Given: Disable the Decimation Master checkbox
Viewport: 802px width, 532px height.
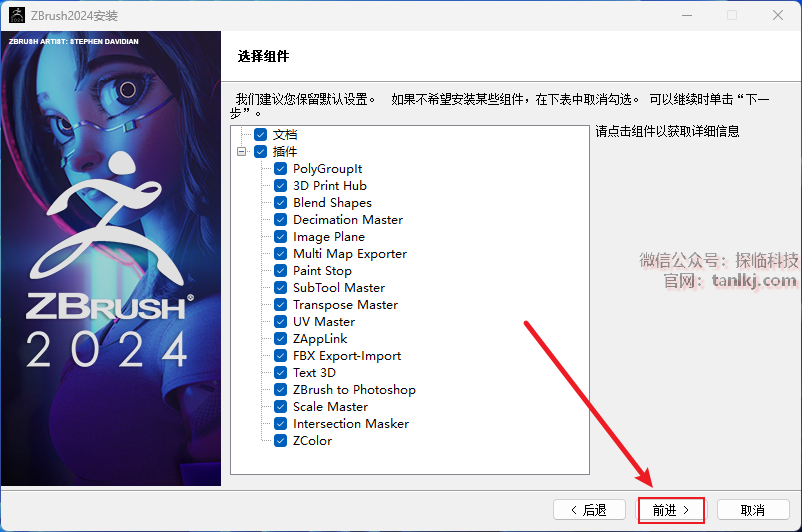Looking at the screenshot, I should click(x=280, y=219).
